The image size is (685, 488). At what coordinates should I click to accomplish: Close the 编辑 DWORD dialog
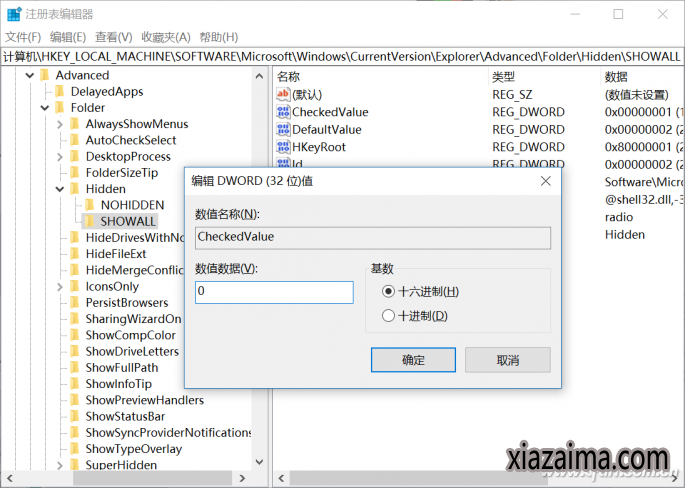(x=546, y=181)
